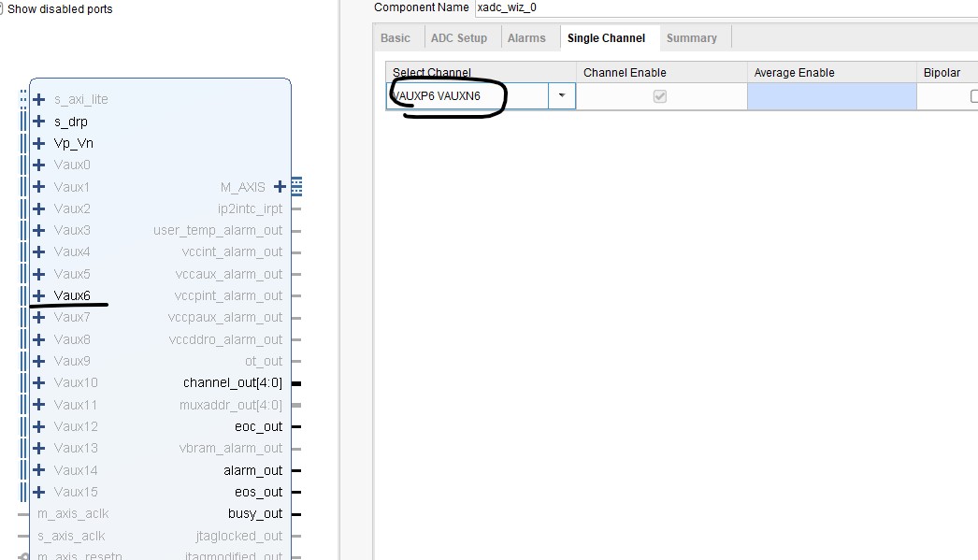
Task: Expand the s_axi_lite port plus icon
Action: click(38, 100)
